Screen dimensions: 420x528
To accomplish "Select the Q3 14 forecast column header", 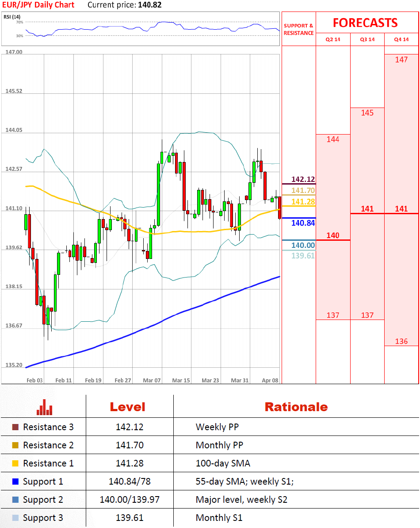I will point(367,39).
